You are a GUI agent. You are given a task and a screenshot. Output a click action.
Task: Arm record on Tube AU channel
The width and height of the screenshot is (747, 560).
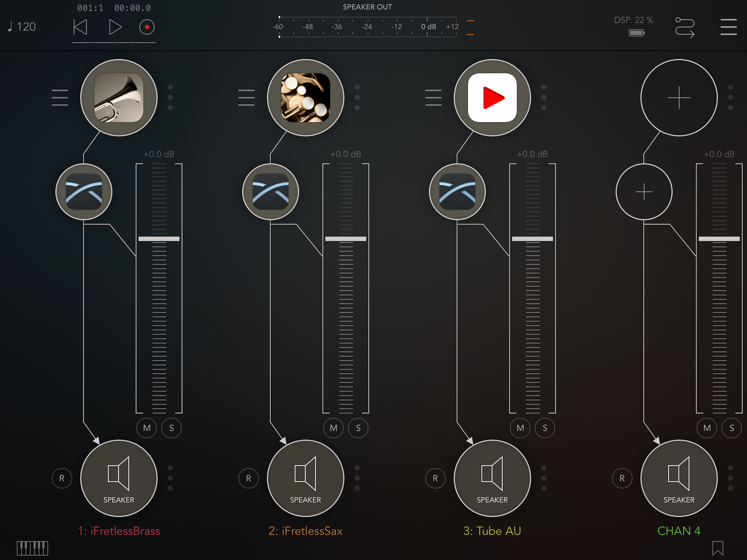tap(435, 478)
